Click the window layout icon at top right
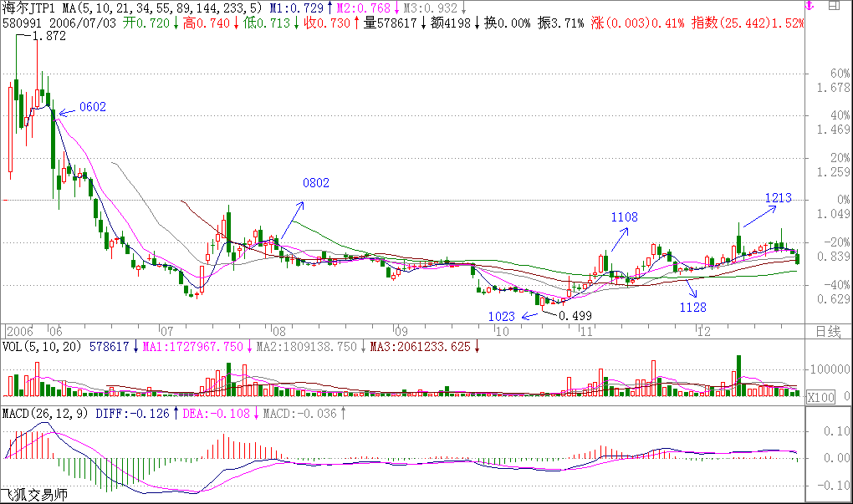Image resolution: width=853 pixels, height=504 pixels. 831,6
